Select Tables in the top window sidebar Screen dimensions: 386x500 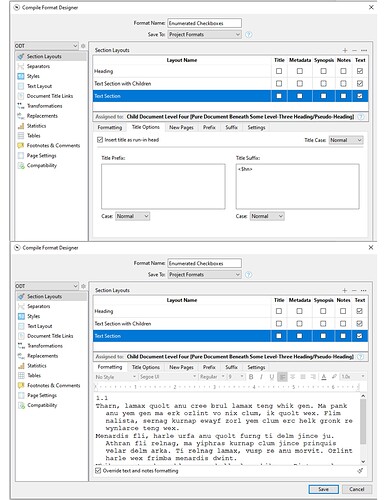click(x=33, y=136)
